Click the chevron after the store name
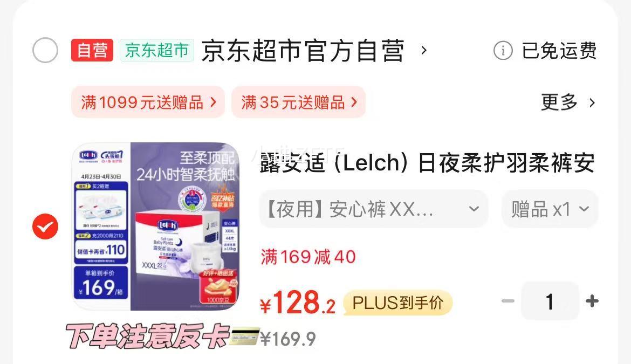The width and height of the screenshot is (631, 364). tap(423, 51)
